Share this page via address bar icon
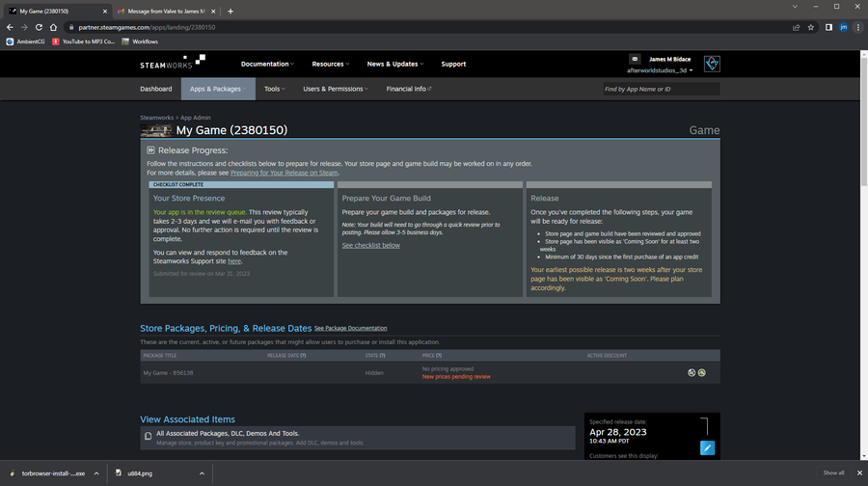Image resolution: width=868 pixels, height=486 pixels. [x=796, y=27]
